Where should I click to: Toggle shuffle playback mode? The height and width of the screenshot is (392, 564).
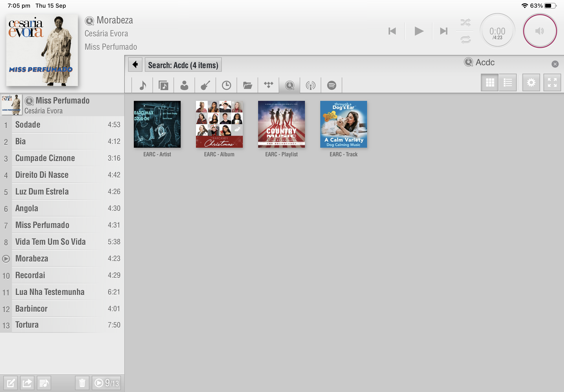pyautogui.click(x=465, y=23)
